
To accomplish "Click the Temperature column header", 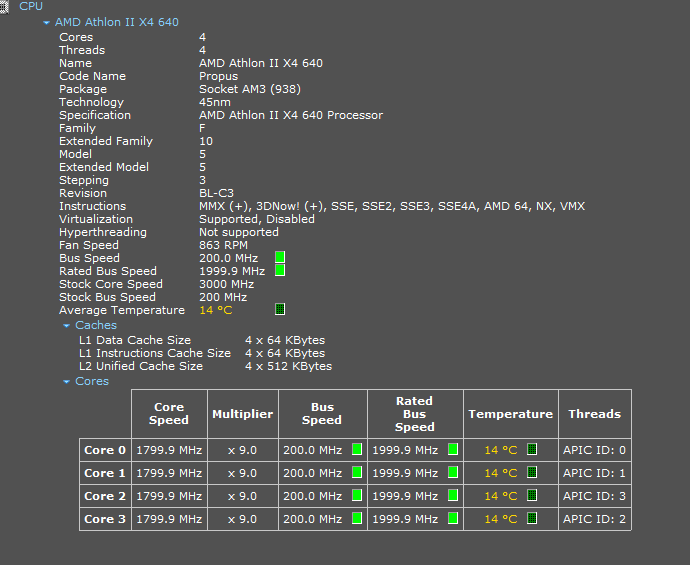I will (x=511, y=414).
